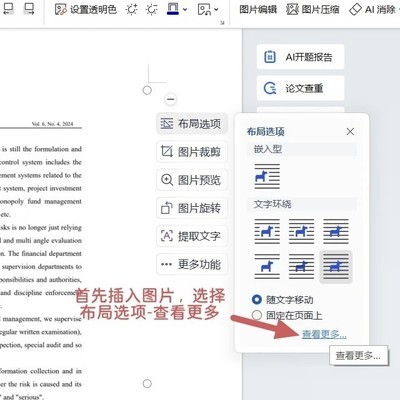Click the bottom picture selection handle

pos(147,384)
